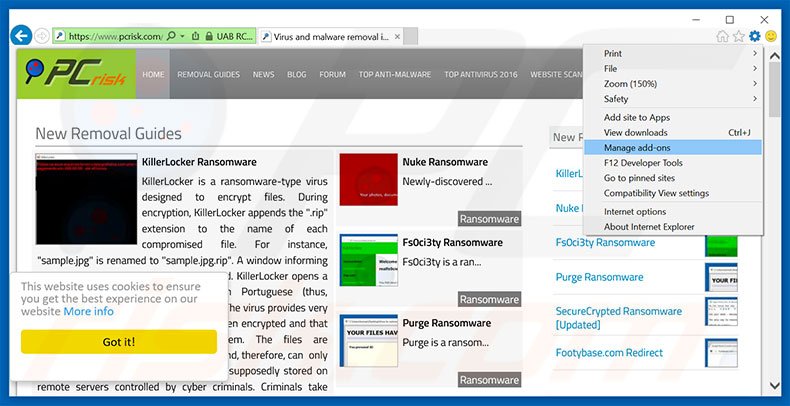Open the BLOG navigation item
The image size is (790, 406).
click(297, 74)
